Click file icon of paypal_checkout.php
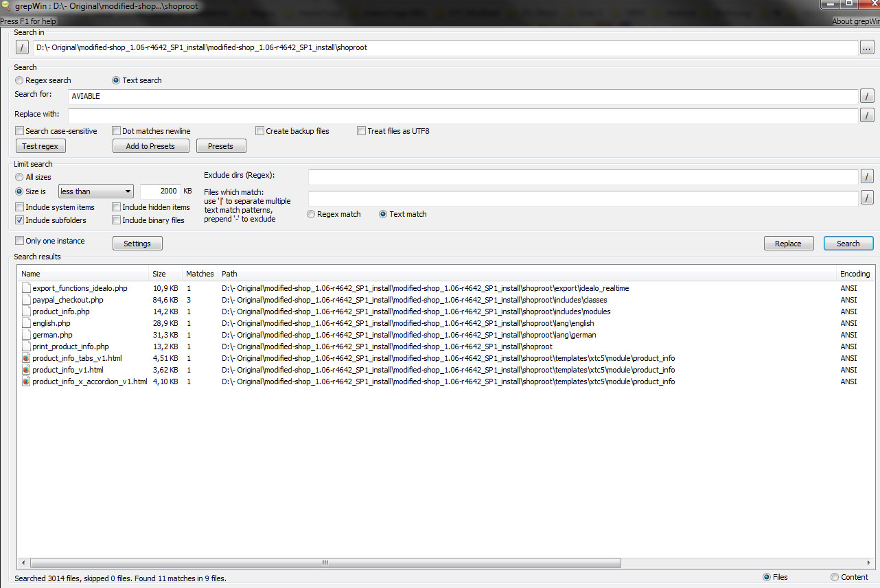The height and width of the screenshot is (588, 880). [26, 300]
